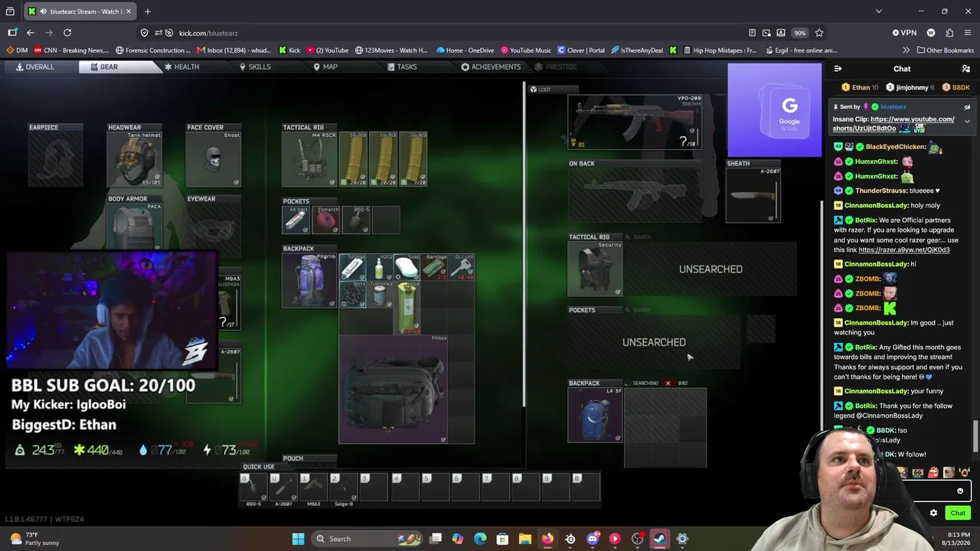Viewport: 980px width, 551px height.
Task: Pick the Esmarch tourniquet in Pockets
Action: 325,220
